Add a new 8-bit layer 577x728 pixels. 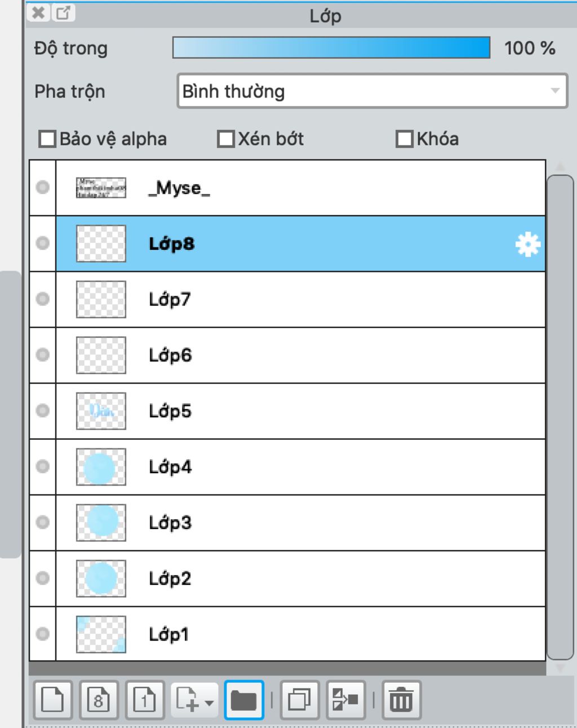pos(99,700)
